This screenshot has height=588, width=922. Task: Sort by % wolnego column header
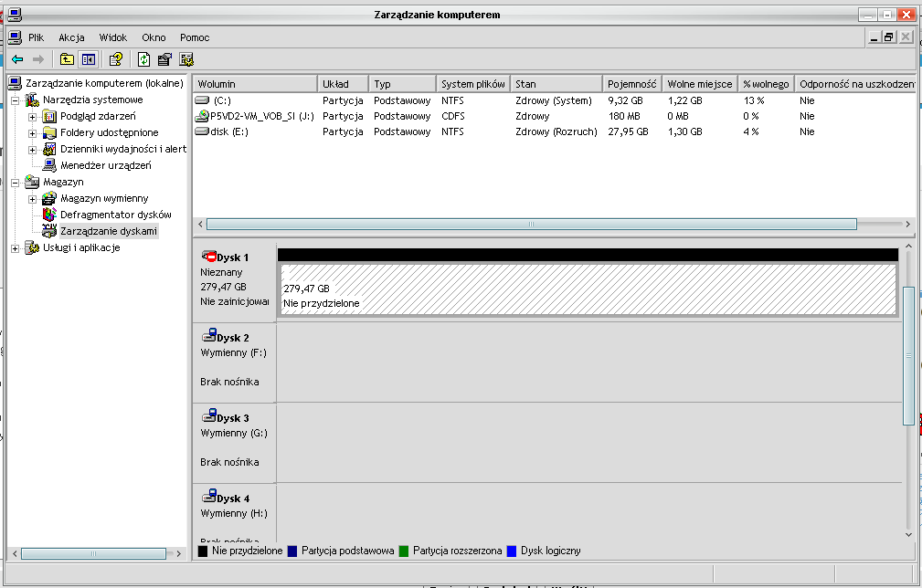pos(766,84)
